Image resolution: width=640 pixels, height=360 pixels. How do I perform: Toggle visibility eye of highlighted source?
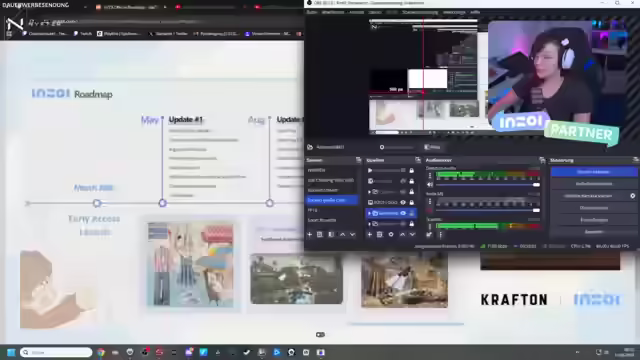point(403,213)
